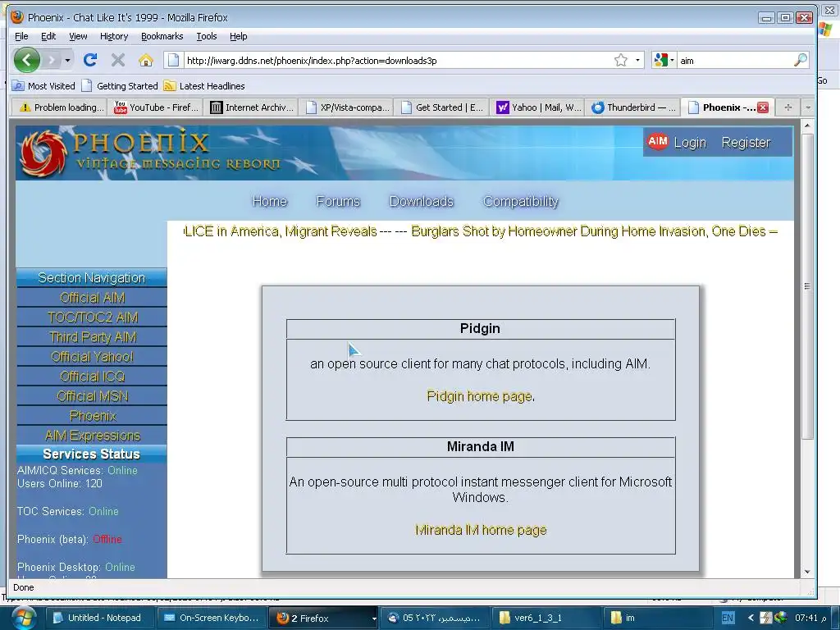Bookmark this page with the star
Image resolution: width=840 pixels, height=630 pixels.
pyautogui.click(x=620, y=60)
